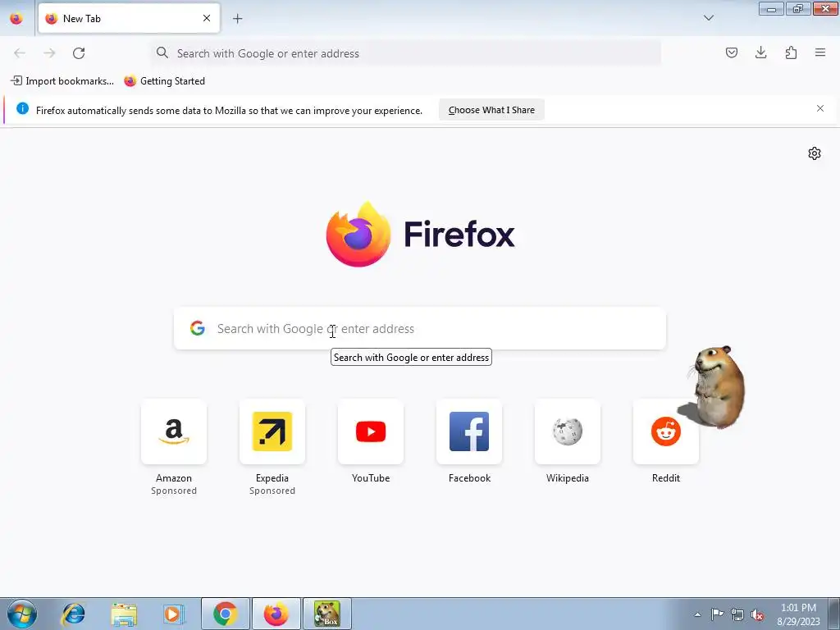The width and height of the screenshot is (840, 630).
Task: Click the Google G icon in the search box
Action: [x=198, y=328]
